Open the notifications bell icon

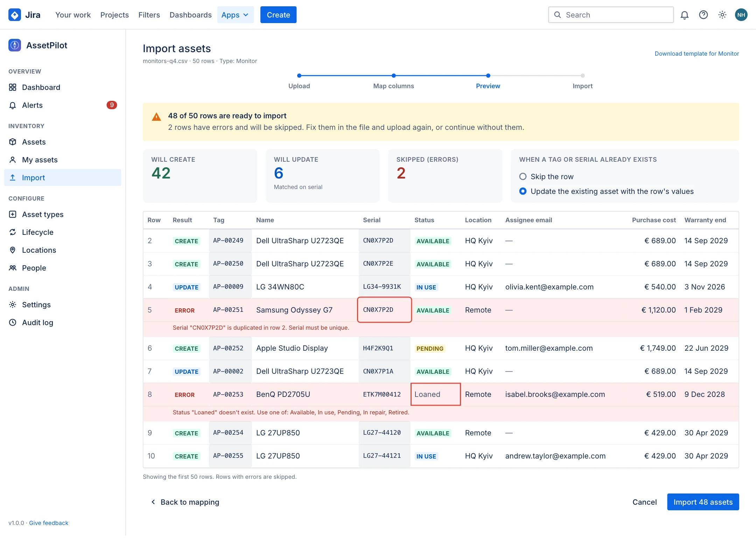click(x=685, y=15)
